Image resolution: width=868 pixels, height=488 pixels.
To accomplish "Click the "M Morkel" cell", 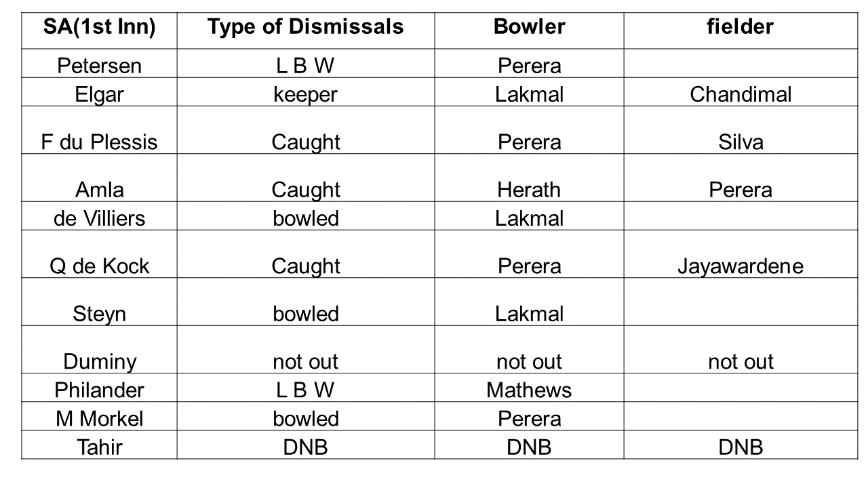I will [99, 418].
